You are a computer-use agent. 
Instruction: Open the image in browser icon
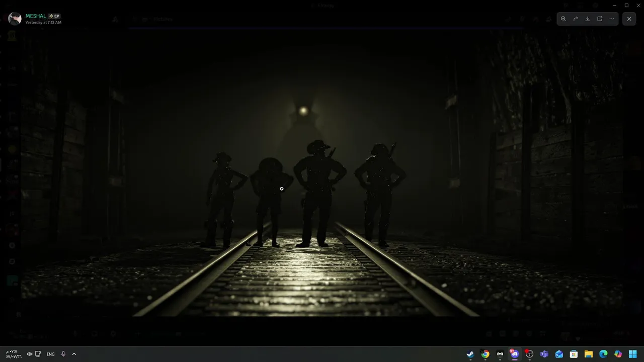click(600, 19)
